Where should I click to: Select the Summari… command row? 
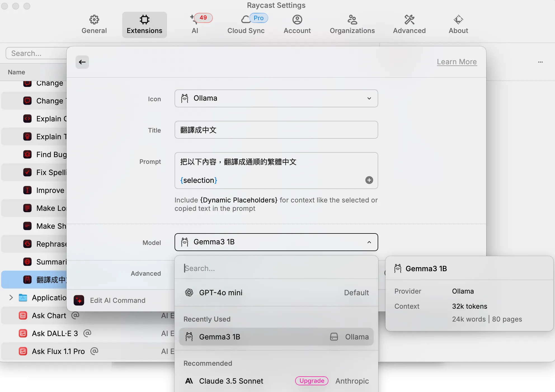tap(34, 262)
